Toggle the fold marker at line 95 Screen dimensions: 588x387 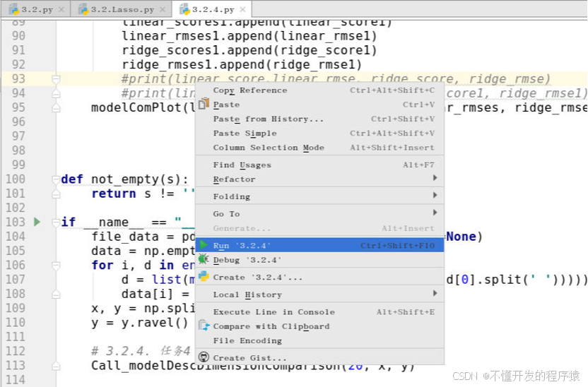coord(56,108)
